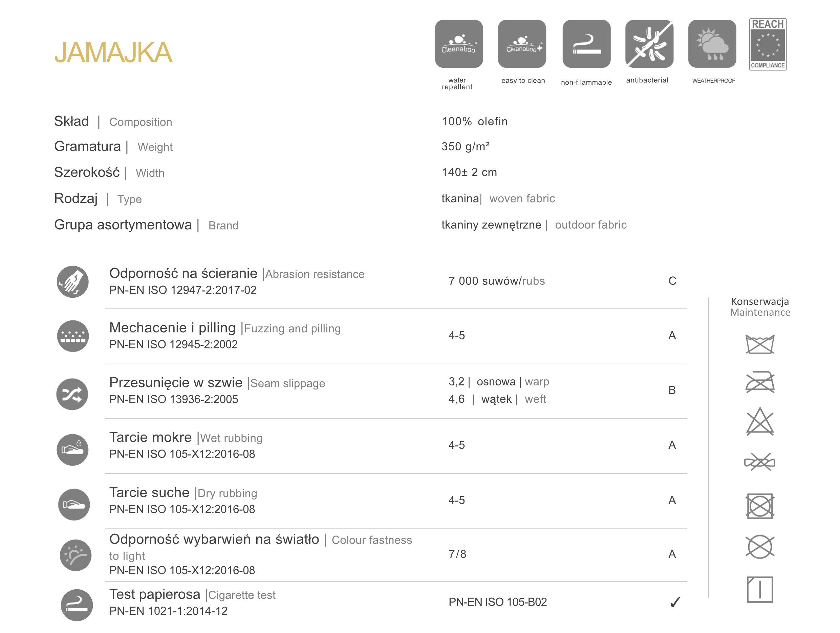This screenshot has height=633, width=840.
Task: Click the do not wash symbol
Action: click(759, 344)
